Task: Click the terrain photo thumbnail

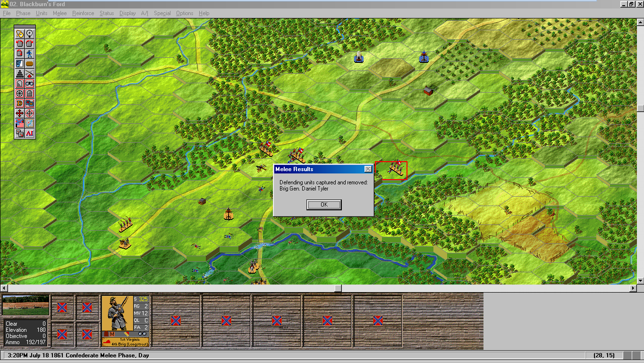Action: [25, 305]
